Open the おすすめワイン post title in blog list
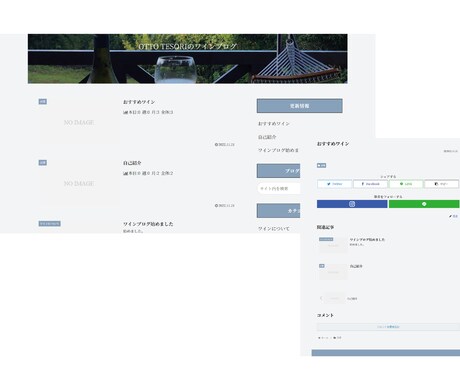This screenshot has width=460, height=380. [x=139, y=102]
